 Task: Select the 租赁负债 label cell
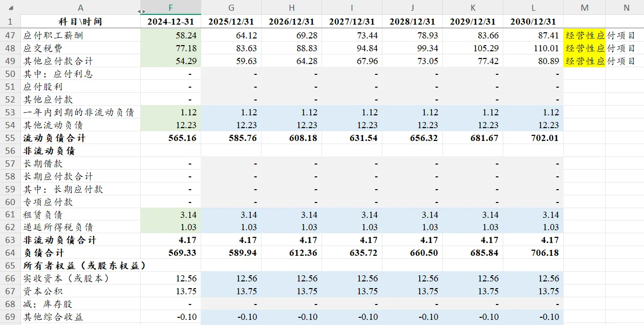coord(80,215)
